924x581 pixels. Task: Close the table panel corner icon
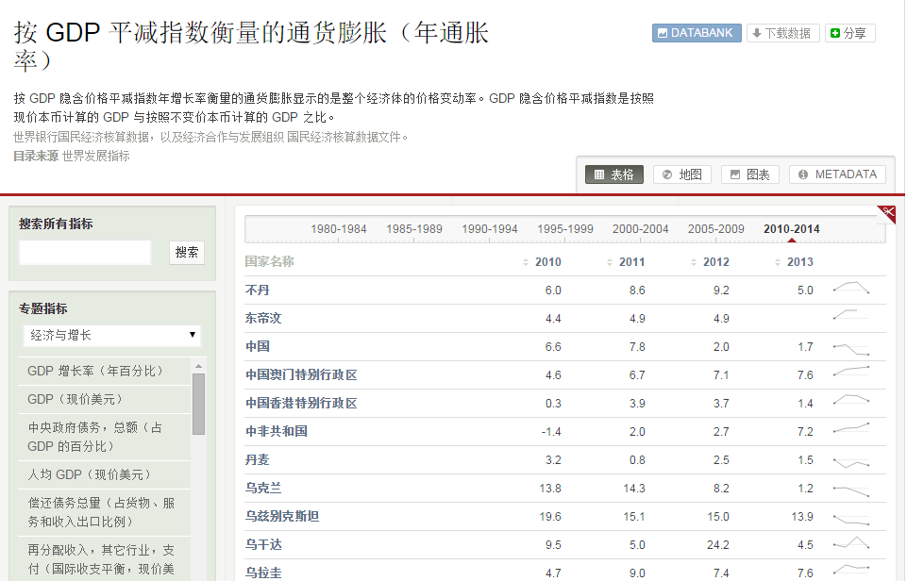tap(886, 212)
